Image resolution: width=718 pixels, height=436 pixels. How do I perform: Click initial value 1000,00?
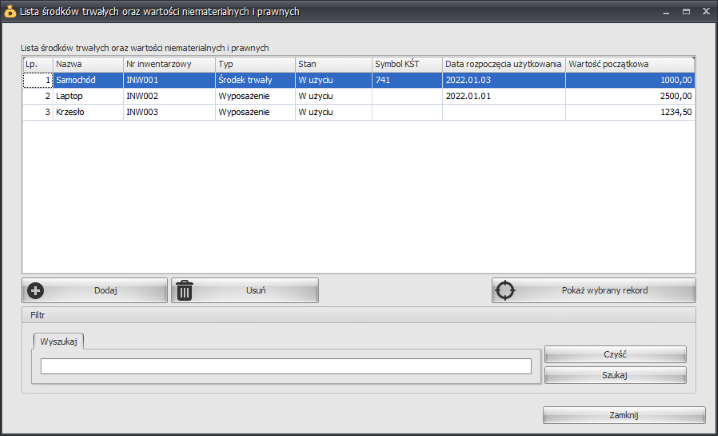[x=630, y=80]
